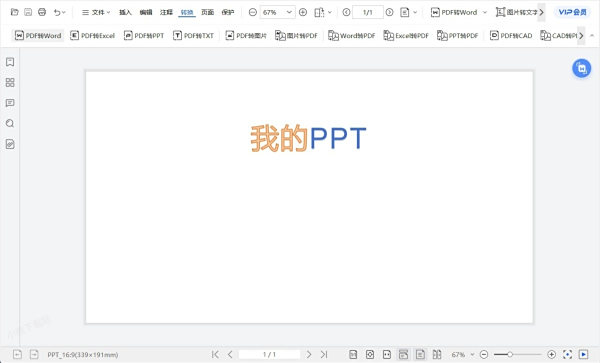Jump to first page in status bar

coord(215,355)
